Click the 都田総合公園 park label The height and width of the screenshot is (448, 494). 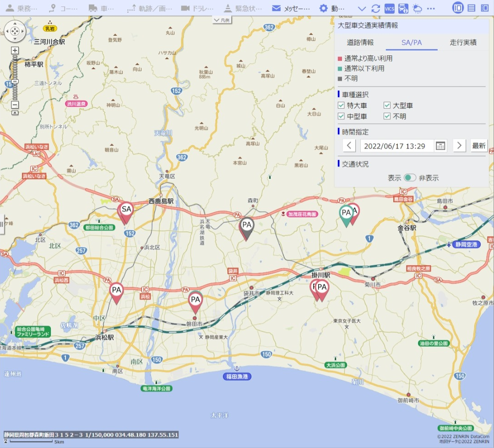pos(99,227)
